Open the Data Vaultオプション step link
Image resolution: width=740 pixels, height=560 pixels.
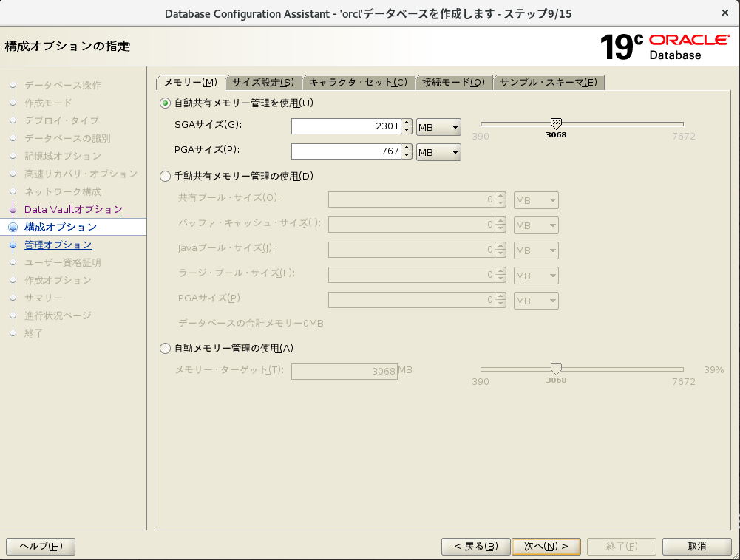click(73, 209)
